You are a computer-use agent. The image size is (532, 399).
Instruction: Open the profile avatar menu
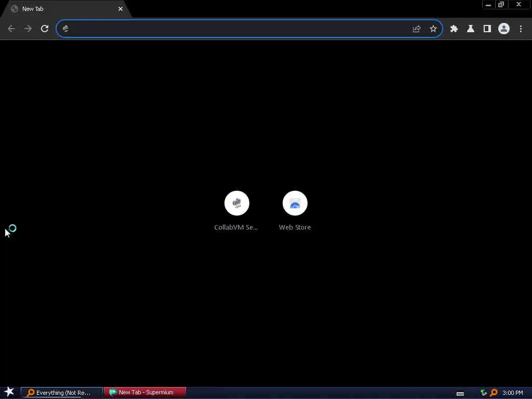504,29
